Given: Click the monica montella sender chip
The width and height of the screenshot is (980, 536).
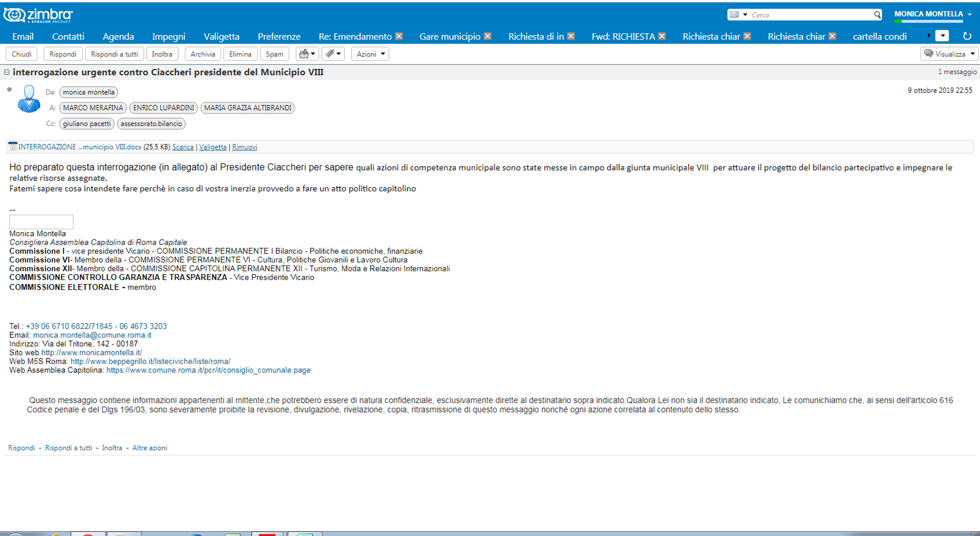Looking at the screenshot, I should [88, 92].
